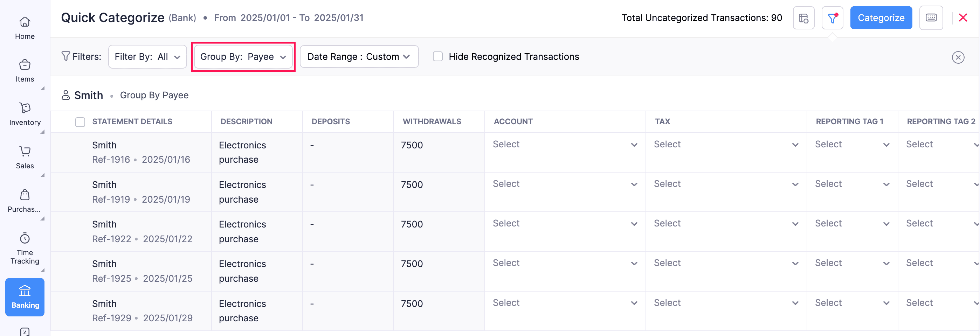Click the Smith payee group header
This screenshot has height=336, width=980.
(88, 95)
